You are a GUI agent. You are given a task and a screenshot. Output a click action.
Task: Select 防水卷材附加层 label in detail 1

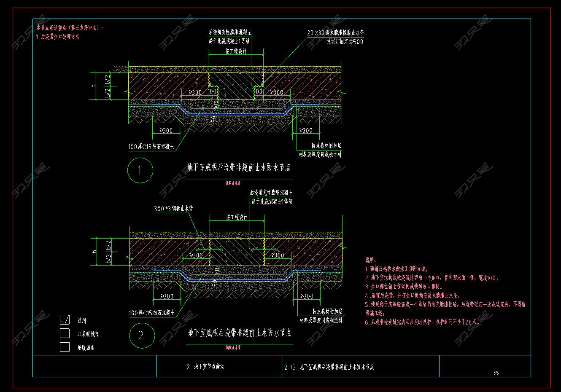pyautogui.click(x=326, y=145)
